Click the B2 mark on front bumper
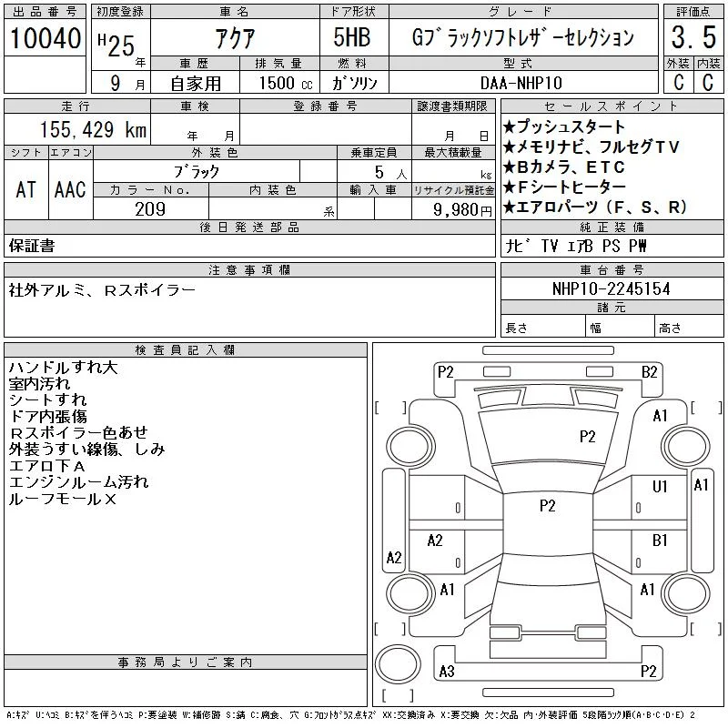The height and width of the screenshot is (728, 728). [x=650, y=372]
